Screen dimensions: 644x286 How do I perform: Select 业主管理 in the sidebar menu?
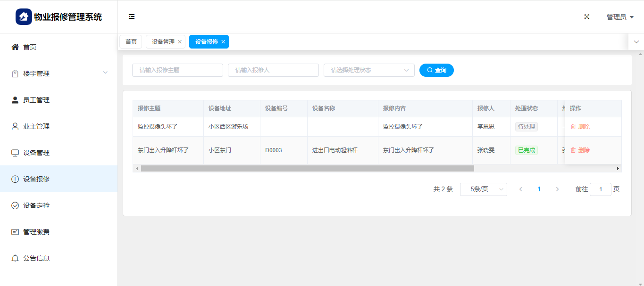pyautogui.click(x=36, y=126)
